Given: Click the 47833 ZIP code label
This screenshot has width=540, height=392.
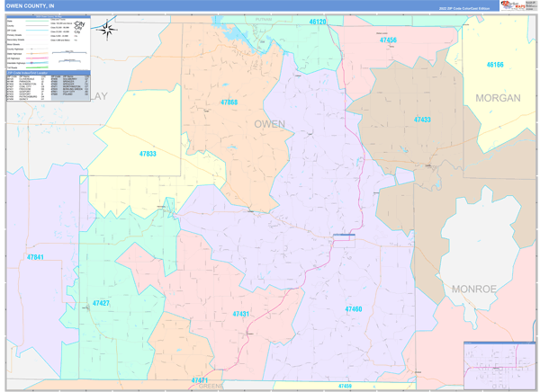Looking at the screenshot, I should point(148,154).
